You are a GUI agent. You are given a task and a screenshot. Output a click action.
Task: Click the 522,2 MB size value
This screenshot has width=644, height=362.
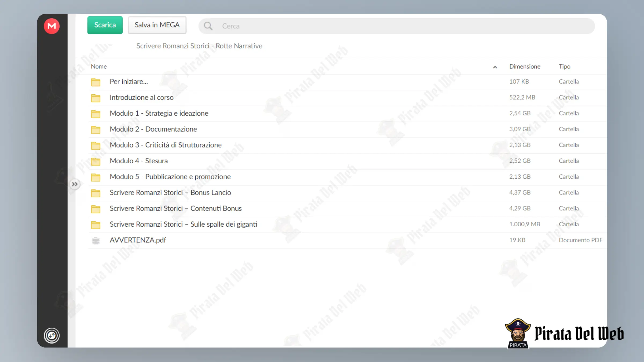[x=522, y=97]
